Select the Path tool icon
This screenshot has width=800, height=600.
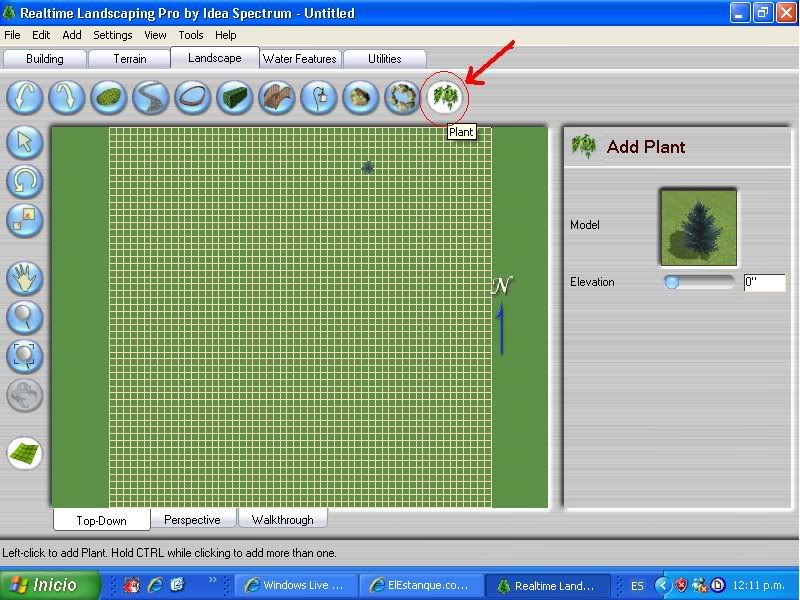151,96
